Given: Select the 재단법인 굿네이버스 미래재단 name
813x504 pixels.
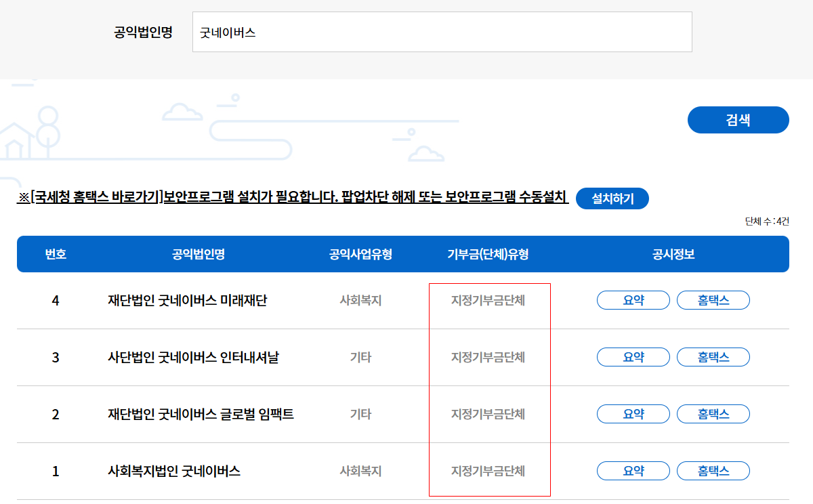Looking at the screenshot, I should point(188,300).
